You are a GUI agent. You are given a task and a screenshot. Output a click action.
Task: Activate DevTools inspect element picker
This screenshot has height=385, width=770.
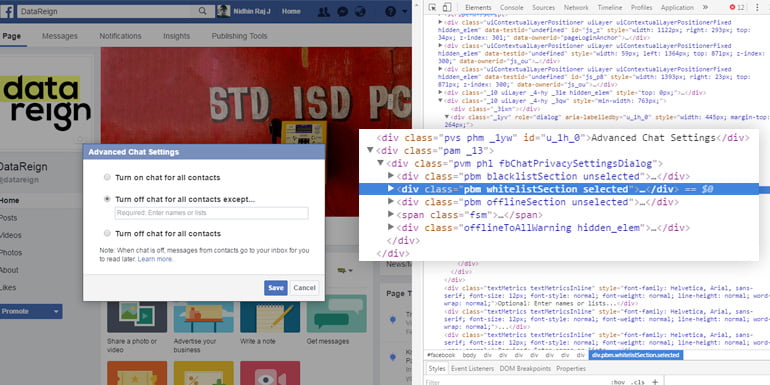coord(432,7)
